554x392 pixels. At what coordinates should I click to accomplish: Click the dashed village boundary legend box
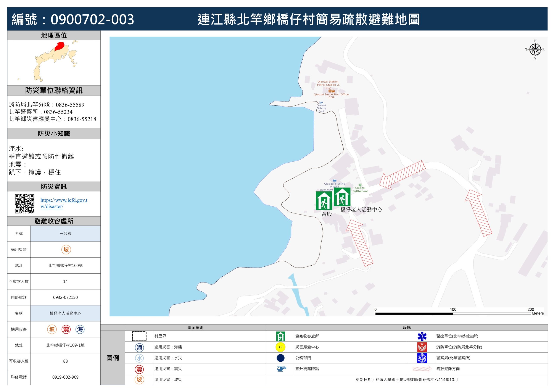tap(139, 336)
